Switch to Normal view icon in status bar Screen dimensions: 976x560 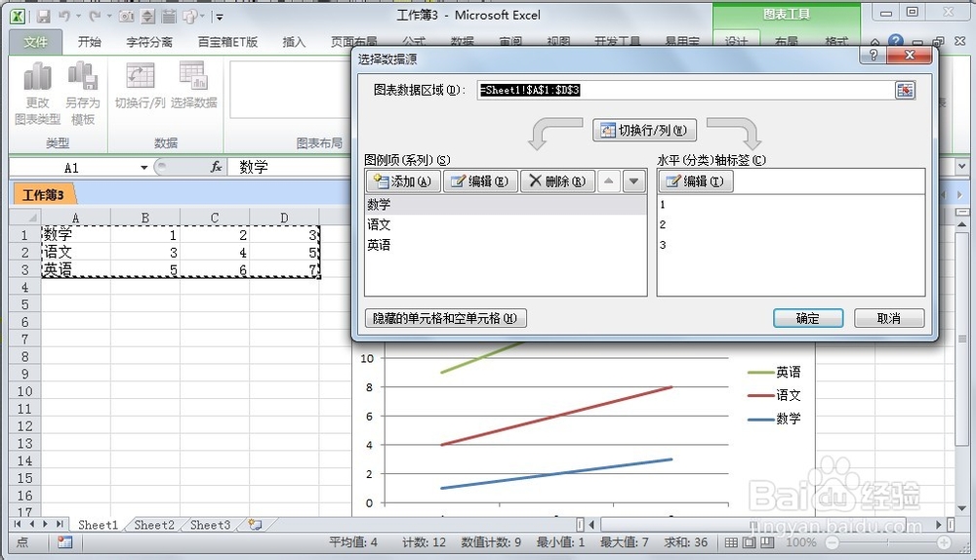click(731, 542)
